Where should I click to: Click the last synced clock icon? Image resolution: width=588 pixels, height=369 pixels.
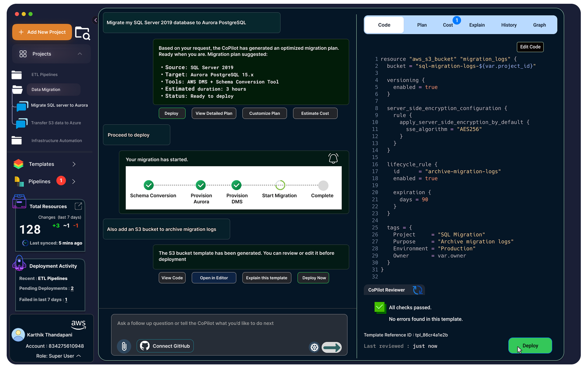click(x=25, y=243)
